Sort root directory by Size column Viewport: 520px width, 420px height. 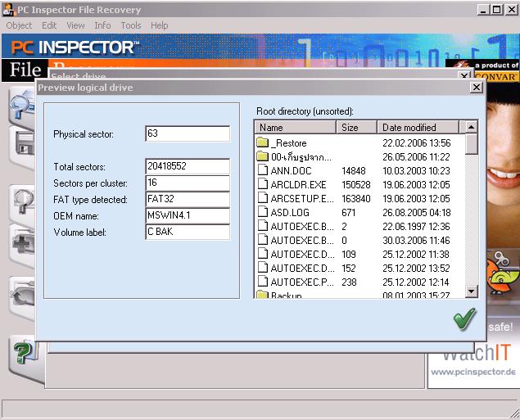point(356,127)
